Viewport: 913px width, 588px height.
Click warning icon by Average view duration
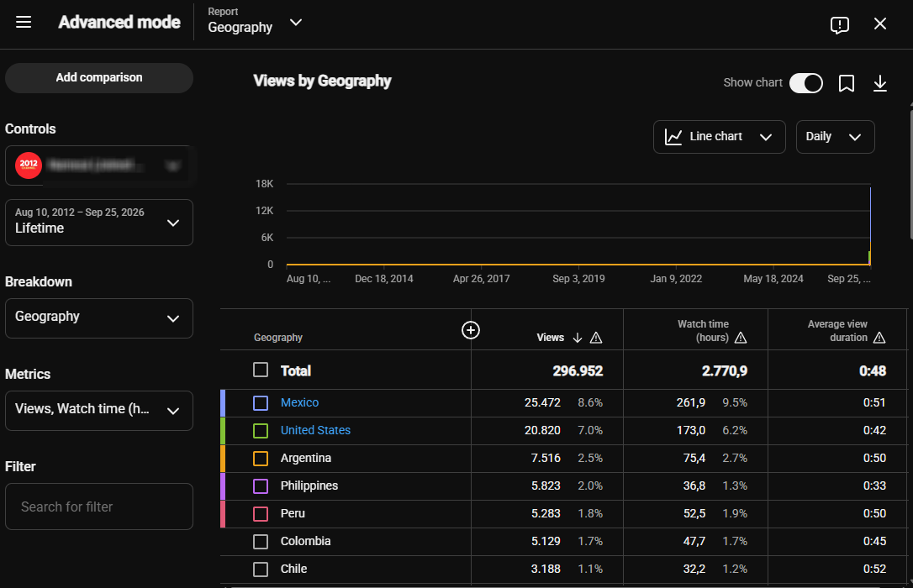(879, 338)
